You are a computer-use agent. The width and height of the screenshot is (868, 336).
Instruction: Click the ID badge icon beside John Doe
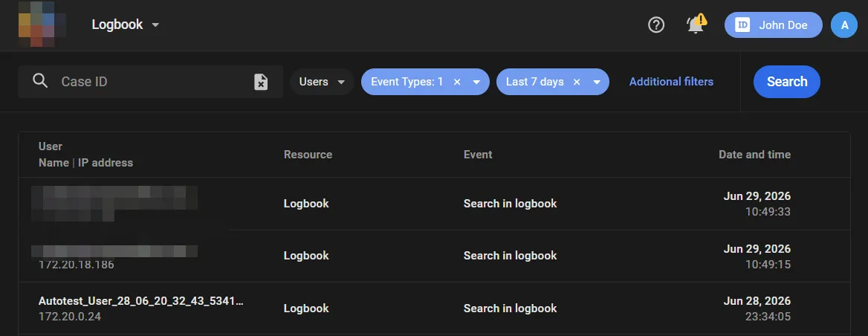(742, 25)
